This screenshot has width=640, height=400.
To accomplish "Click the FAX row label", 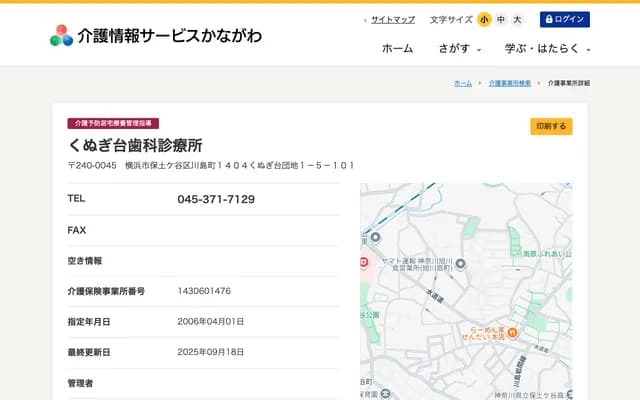I will [77, 230].
